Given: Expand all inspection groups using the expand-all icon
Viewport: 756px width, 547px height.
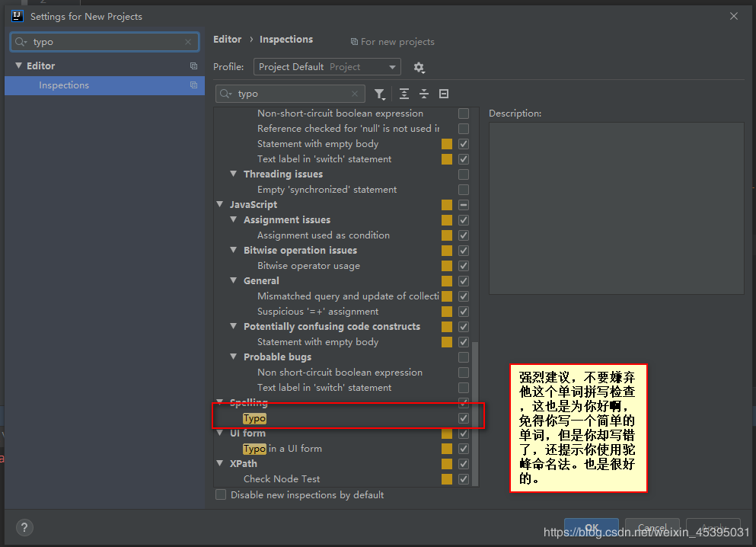Looking at the screenshot, I should 404,93.
